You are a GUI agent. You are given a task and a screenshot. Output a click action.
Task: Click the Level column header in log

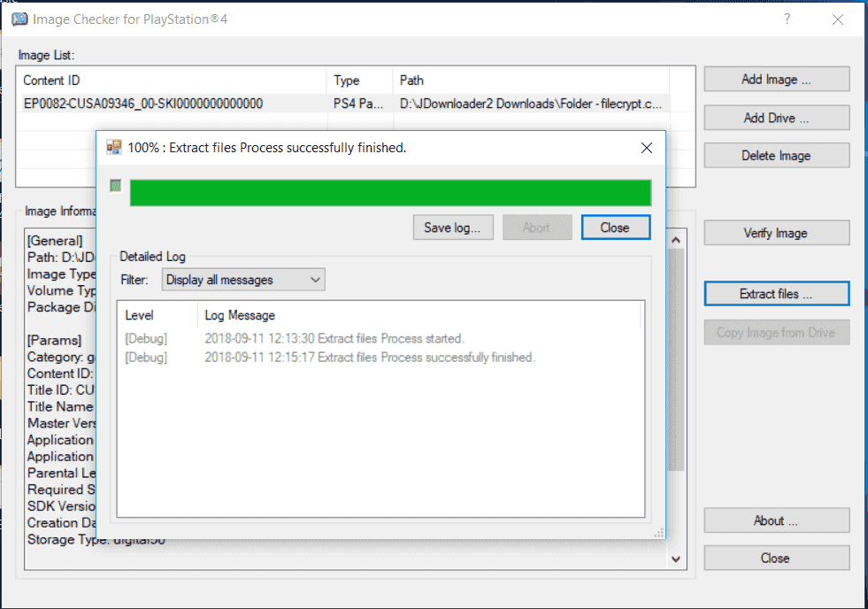[x=157, y=315]
